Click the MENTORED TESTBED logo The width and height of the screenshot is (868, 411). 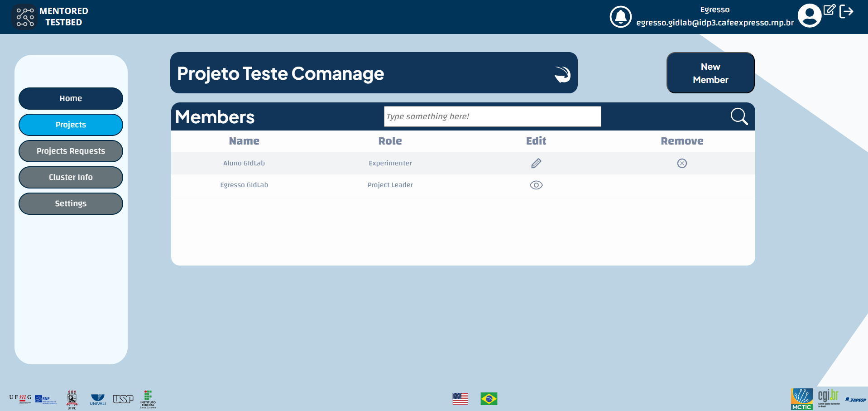point(25,17)
